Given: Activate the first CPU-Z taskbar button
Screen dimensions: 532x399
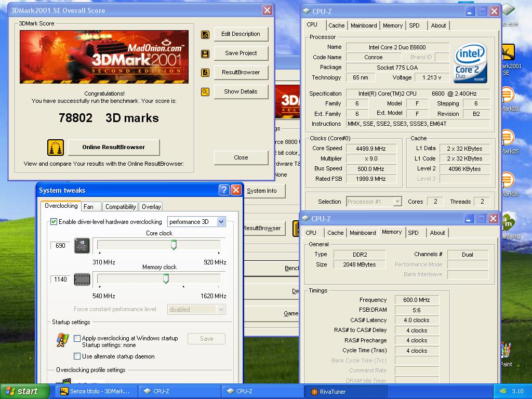Looking at the screenshot, I should pos(180,392).
